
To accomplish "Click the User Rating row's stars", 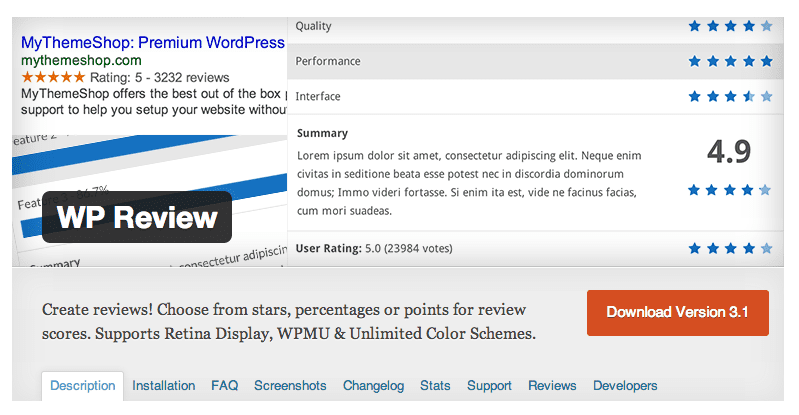I will click(730, 248).
